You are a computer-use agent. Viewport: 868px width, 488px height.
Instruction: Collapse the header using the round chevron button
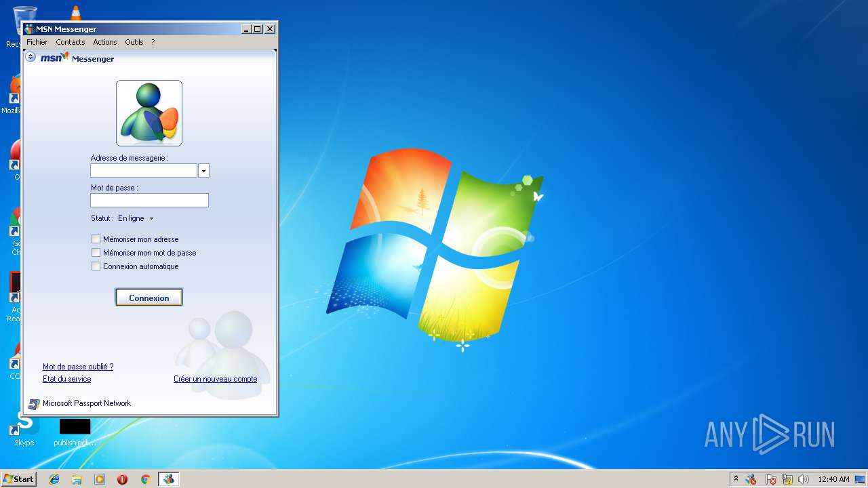[x=31, y=57]
